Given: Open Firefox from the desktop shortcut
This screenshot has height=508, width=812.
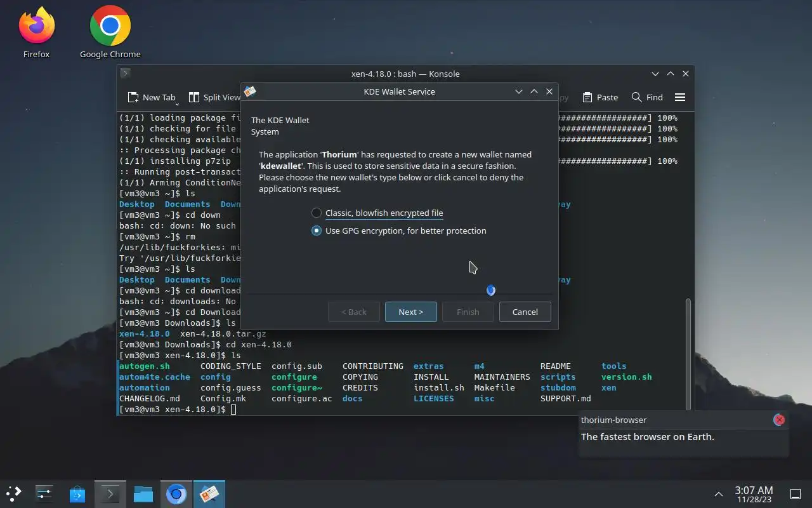Looking at the screenshot, I should (36, 32).
